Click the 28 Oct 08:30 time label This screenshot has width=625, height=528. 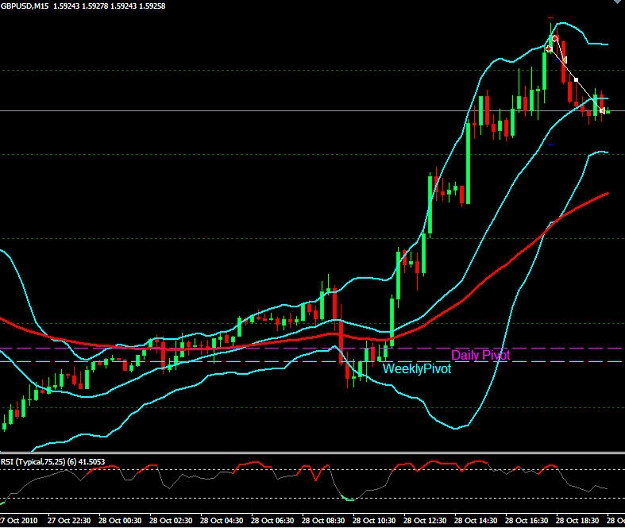pyautogui.click(x=323, y=520)
